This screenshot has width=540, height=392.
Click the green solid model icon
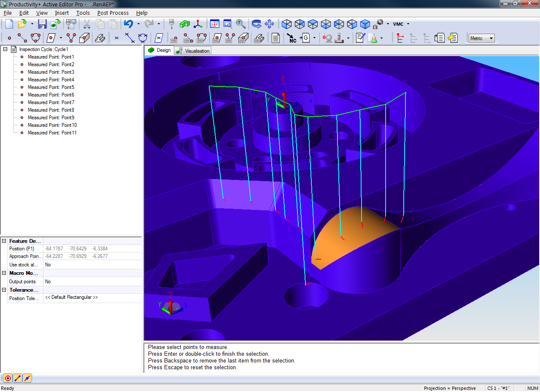click(185, 24)
